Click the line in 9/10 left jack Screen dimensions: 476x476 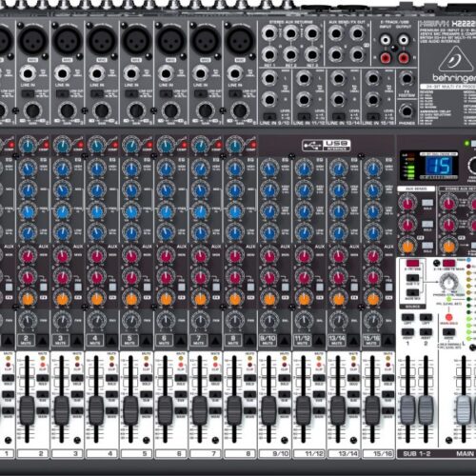coord(269,78)
